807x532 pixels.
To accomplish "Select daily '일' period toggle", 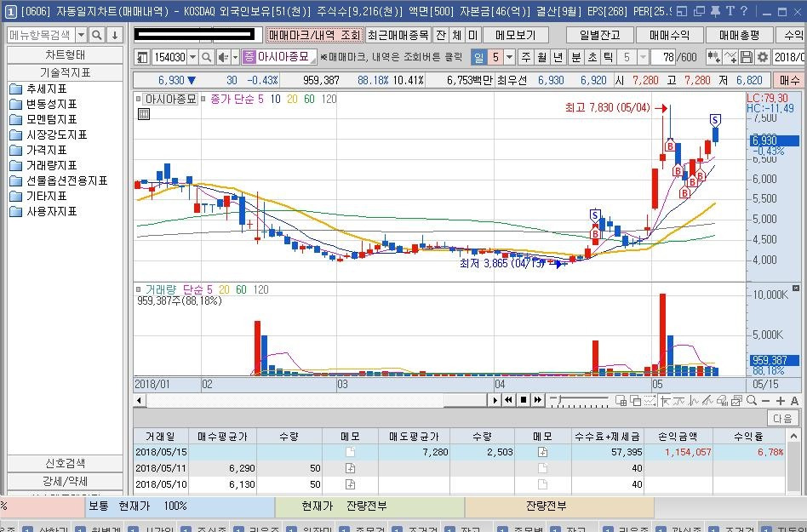I will coord(478,57).
